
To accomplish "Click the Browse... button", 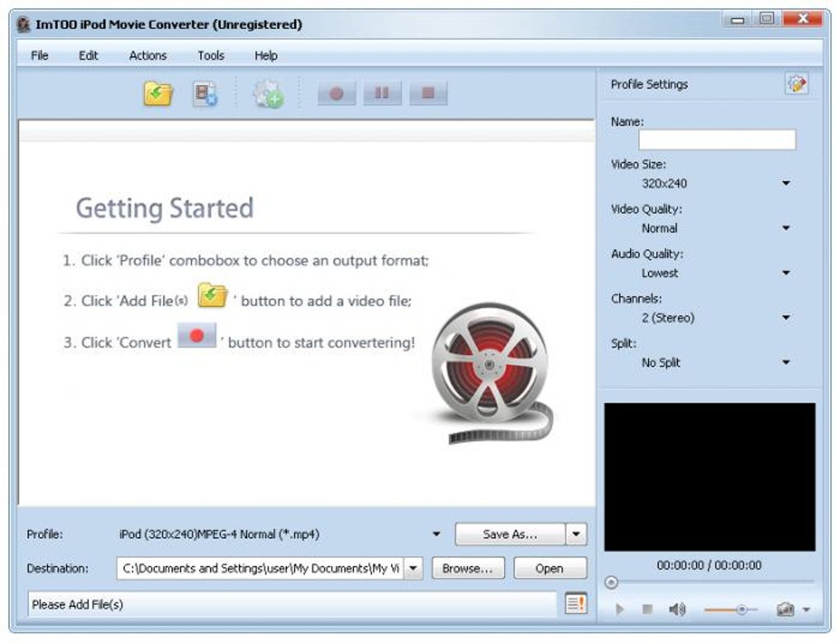I will (x=468, y=568).
